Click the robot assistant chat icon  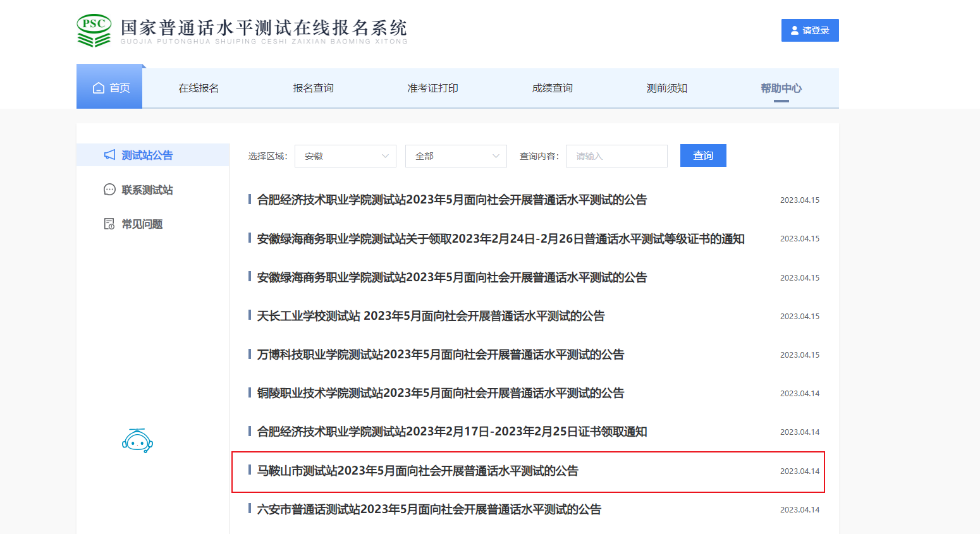[137, 441]
